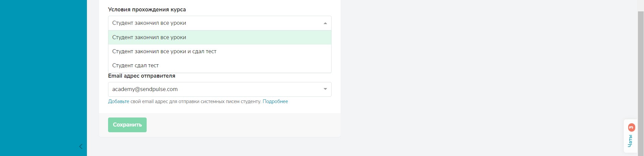Click the down caret beside academy@sendpulse.com
The width and height of the screenshot is (644, 156).
click(x=325, y=89)
